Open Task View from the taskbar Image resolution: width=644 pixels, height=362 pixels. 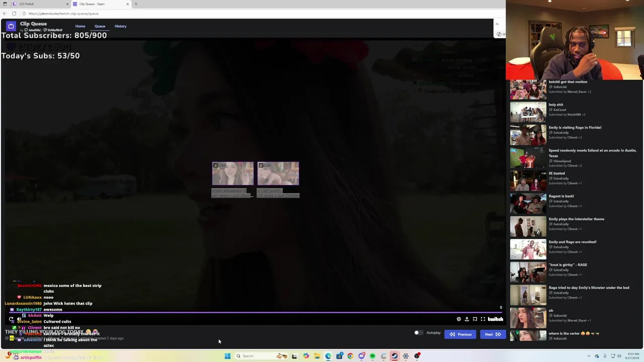pos(294,356)
